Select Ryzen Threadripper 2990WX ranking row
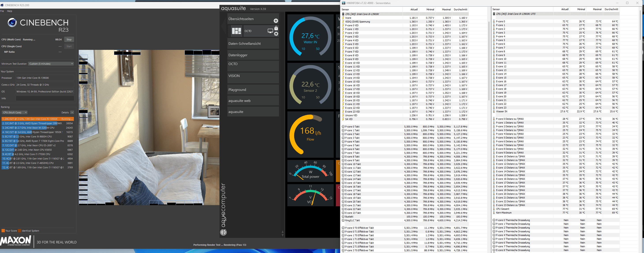644x253 pixels. coord(37,123)
